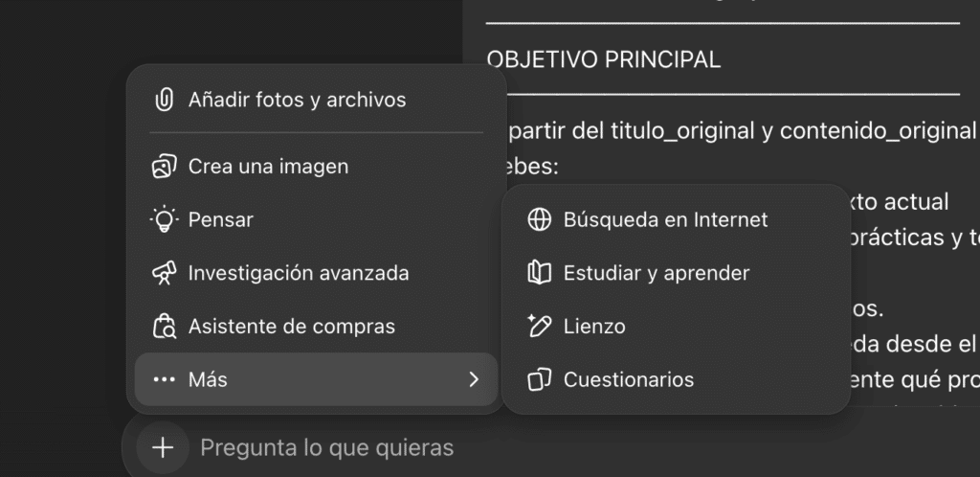Click the stacked cards quiz icon
Image resolution: width=980 pixels, height=477 pixels.
pos(539,379)
